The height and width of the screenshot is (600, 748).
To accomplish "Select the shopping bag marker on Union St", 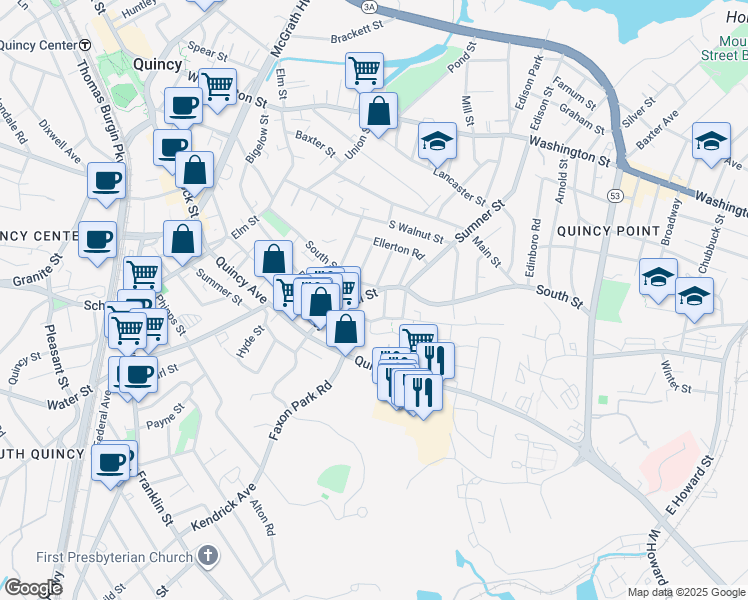I will [x=379, y=112].
